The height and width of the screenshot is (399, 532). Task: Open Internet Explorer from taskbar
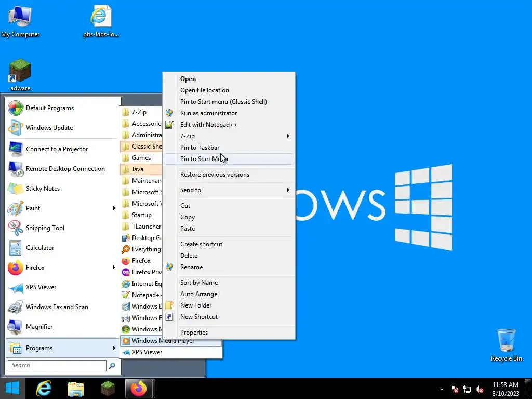44,388
